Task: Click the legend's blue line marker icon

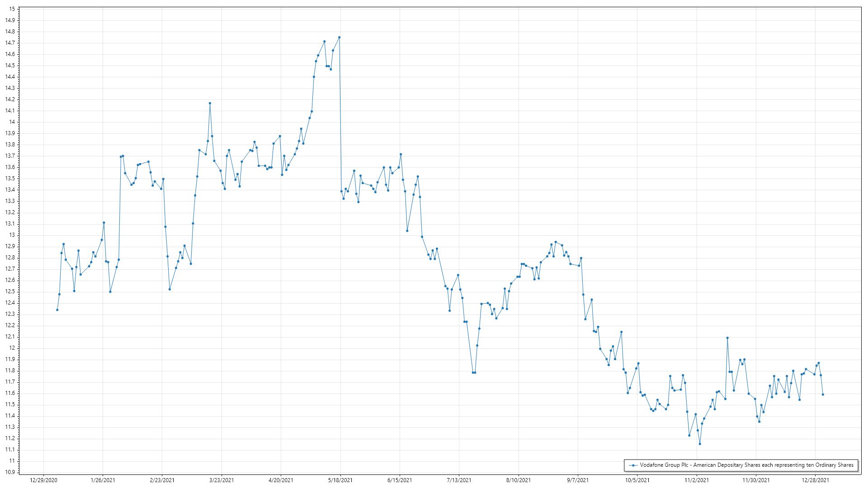Action: [x=633, y=465]
